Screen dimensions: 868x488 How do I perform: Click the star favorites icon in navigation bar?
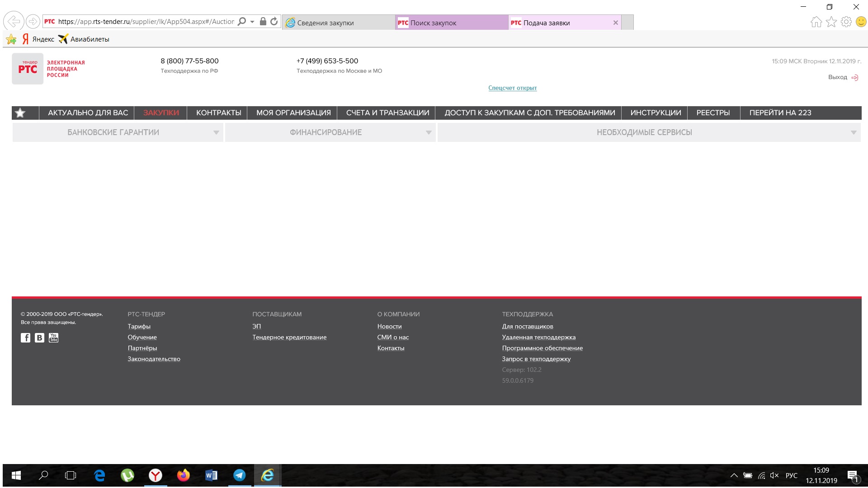(20, 113)
